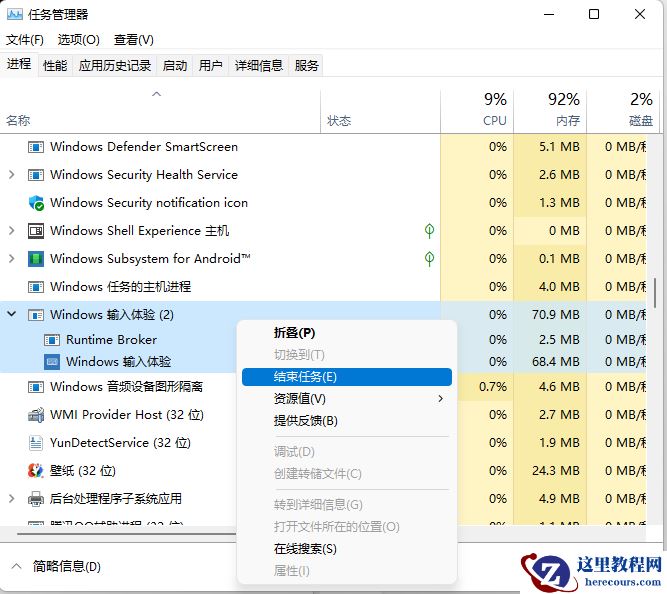667x594 pixels.
Task: Click the 24.3 MB memory value
Action: pyautogui.click(x=556, y=471)
